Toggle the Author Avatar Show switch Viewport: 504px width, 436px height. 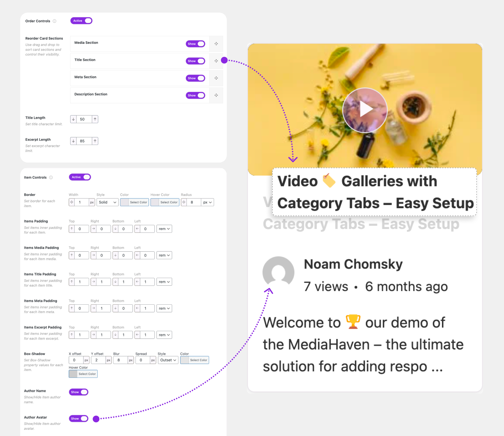[x=78, y=419]
